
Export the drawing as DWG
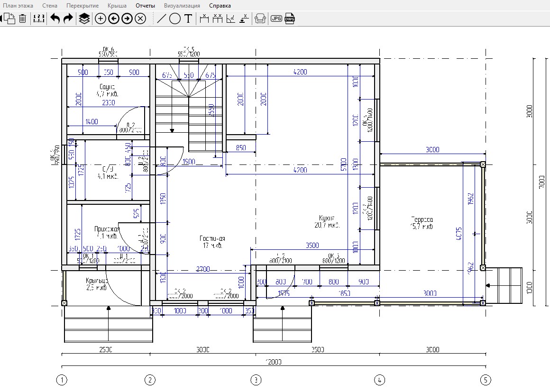click(x=290, y=18)
